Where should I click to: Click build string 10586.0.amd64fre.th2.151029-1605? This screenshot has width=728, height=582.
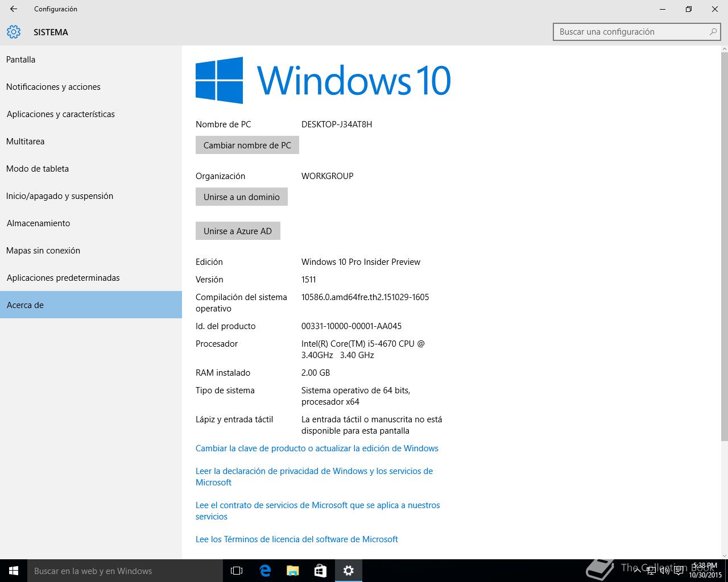(x=365, y=297)
